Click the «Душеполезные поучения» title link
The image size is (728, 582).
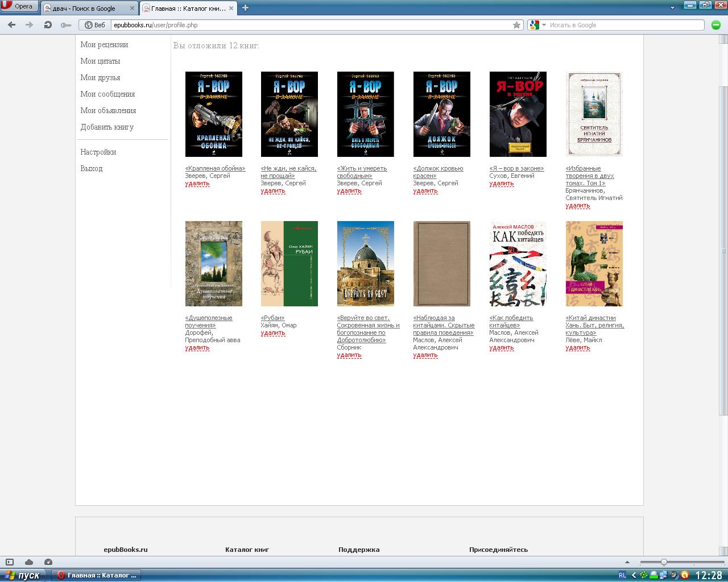click(209, 322)
